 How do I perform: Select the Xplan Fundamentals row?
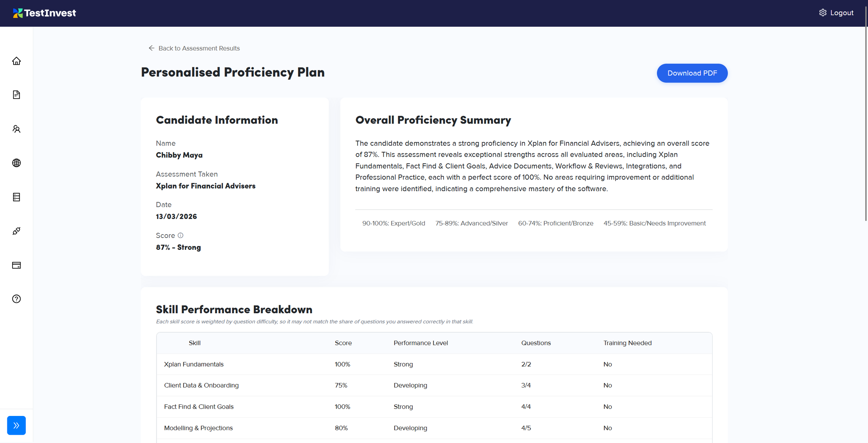click(x=434, y=364)
